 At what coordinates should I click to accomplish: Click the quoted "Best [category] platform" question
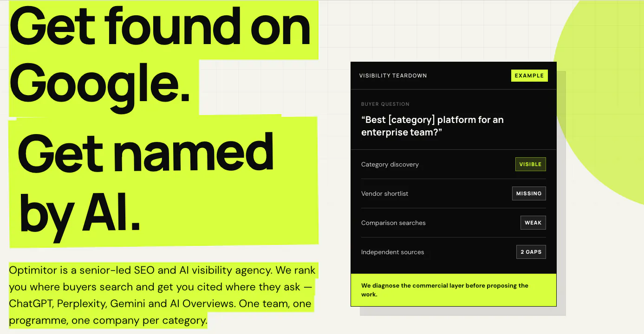[432, 126]
